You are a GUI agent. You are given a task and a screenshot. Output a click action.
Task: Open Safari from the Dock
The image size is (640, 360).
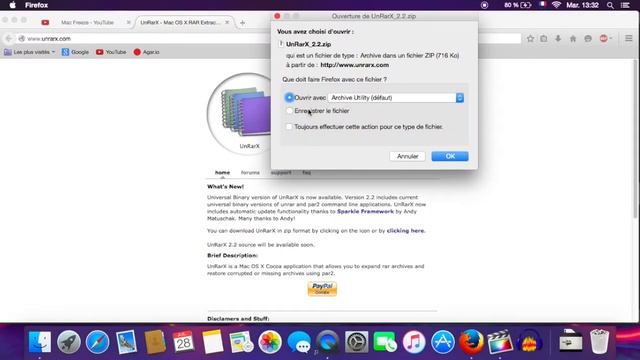(98, 342)
